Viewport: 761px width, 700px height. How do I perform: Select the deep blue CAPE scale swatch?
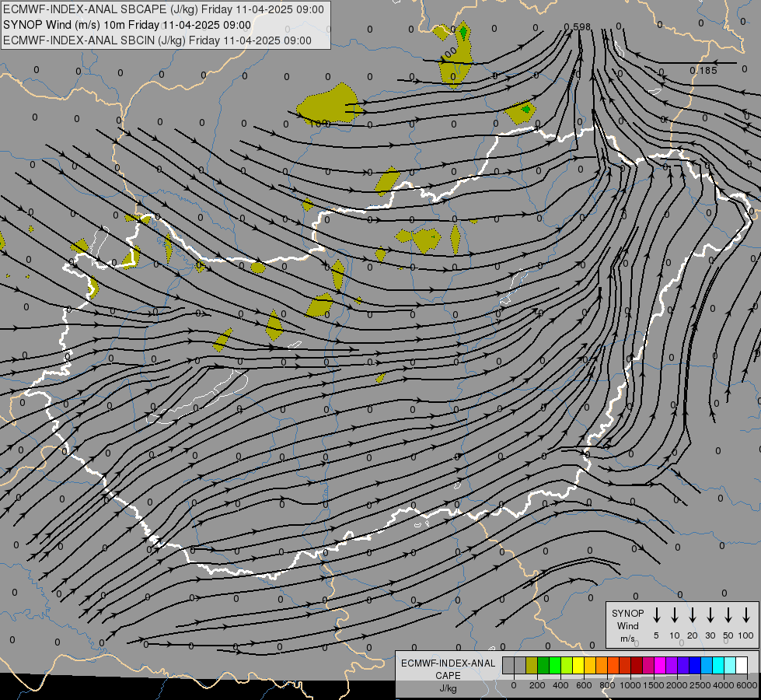coord(695,666)
